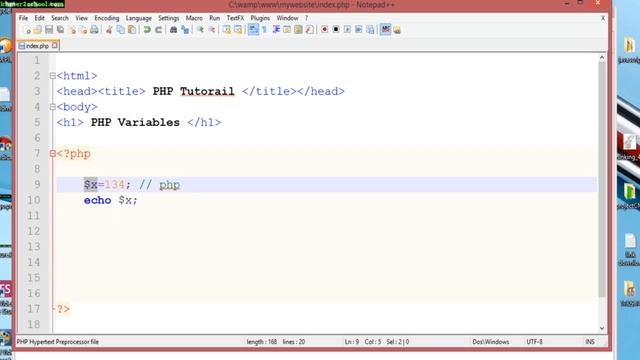640x360 pixels.
Task: Open the Language menu
Action: pos(138,18)
